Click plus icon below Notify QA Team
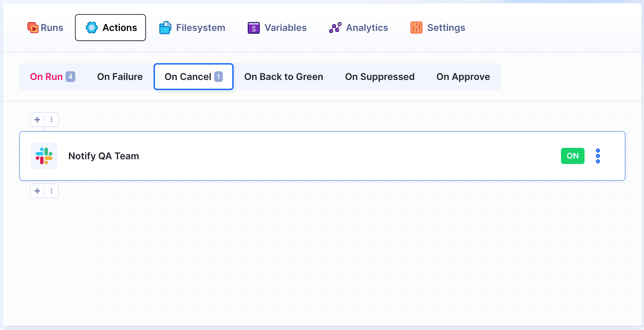644x330 pixels. [x=37, y=191]
